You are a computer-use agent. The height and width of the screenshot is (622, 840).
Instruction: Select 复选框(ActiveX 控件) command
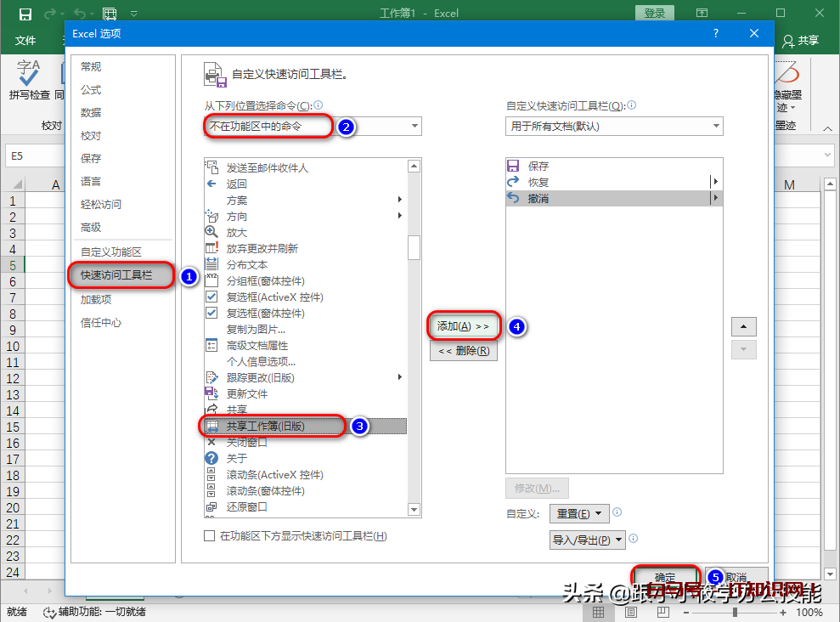(306, 297)
